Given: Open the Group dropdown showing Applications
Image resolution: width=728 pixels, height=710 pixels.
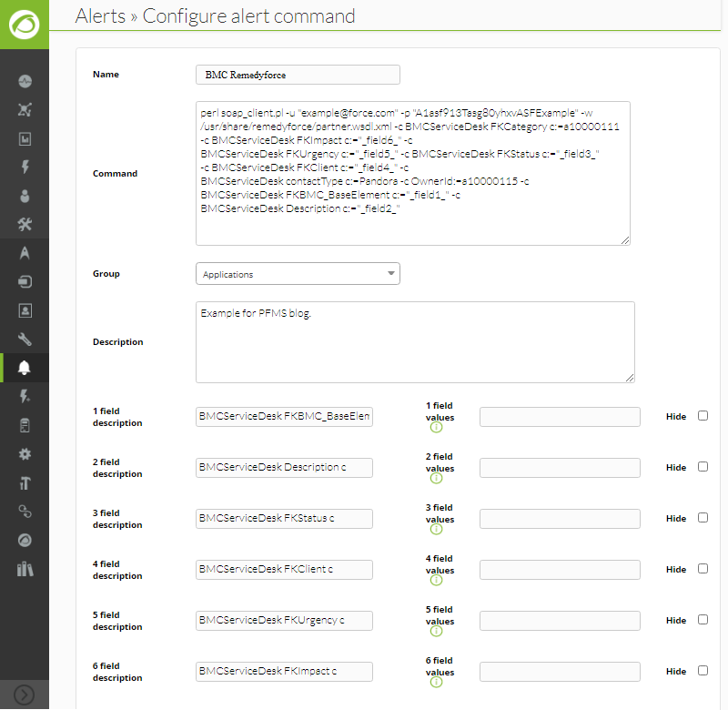Looking at the screenshot, I should tap(298, 274).
